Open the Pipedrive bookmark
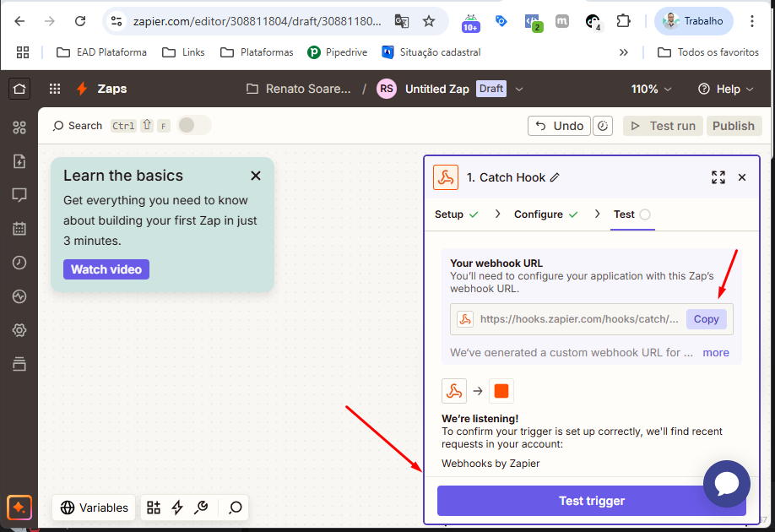The height and width of the screenshot is (532, 775). [337, 52]
